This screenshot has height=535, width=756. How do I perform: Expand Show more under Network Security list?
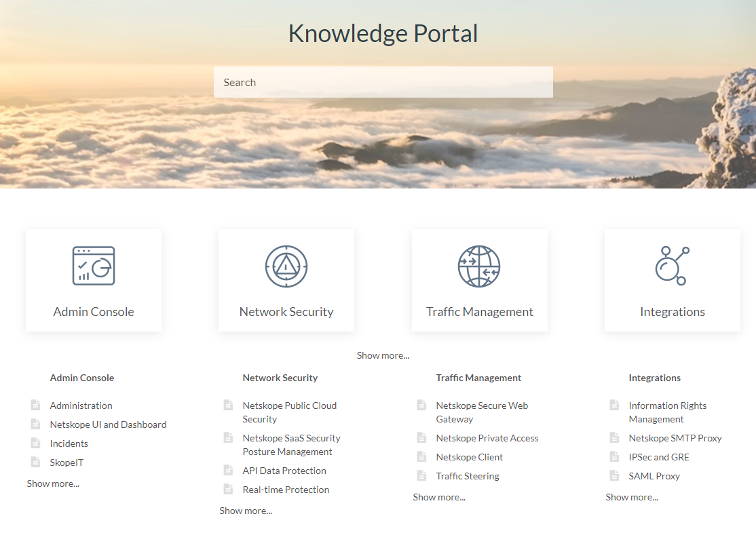[246, 511]
